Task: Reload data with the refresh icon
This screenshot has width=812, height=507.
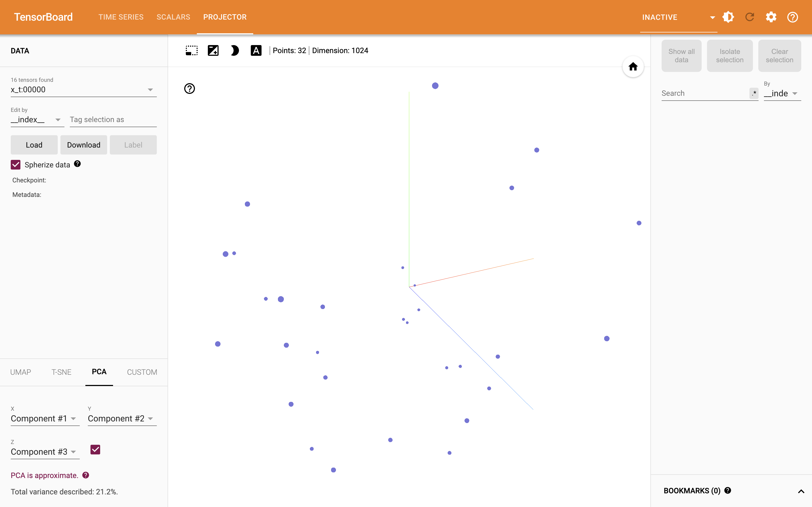Action: (750, 17)
